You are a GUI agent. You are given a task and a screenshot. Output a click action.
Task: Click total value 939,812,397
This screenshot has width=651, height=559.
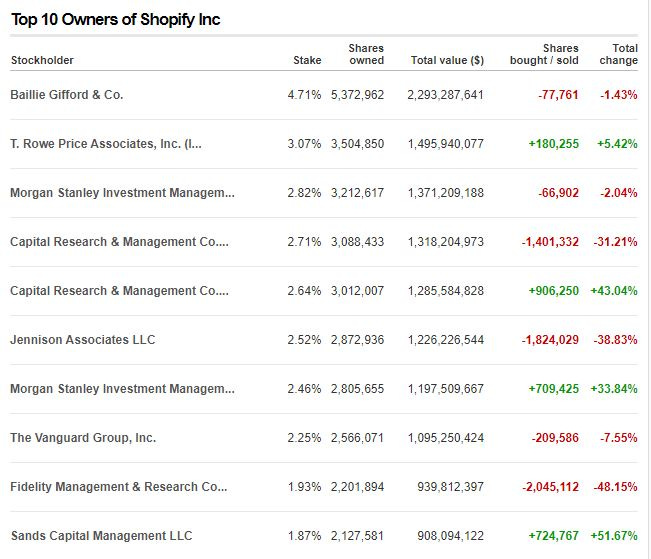(x=450, y=487)
